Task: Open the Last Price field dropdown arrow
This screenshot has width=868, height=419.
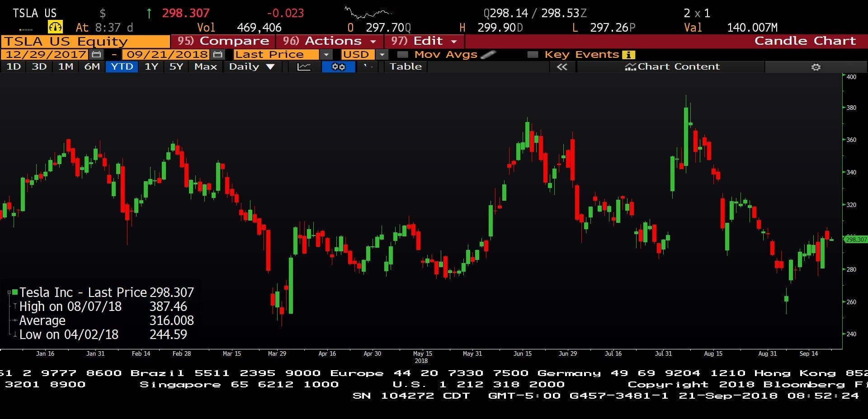Action: 326,55
